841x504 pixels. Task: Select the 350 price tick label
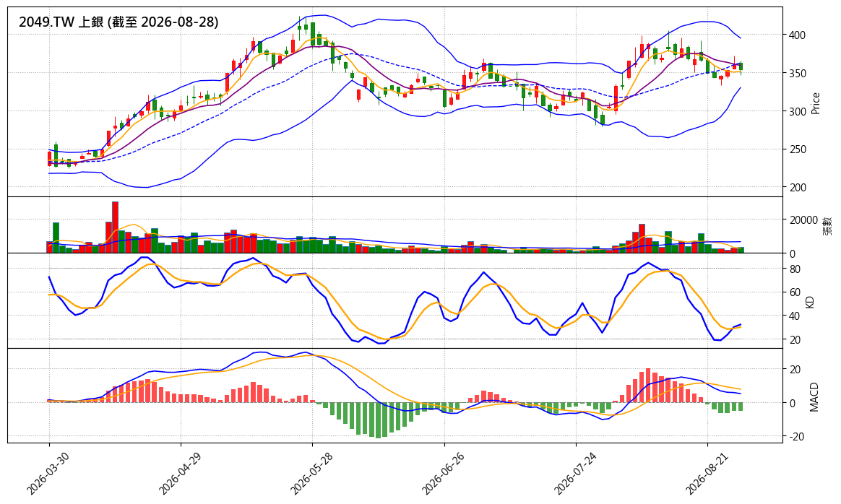click(796, 74)
